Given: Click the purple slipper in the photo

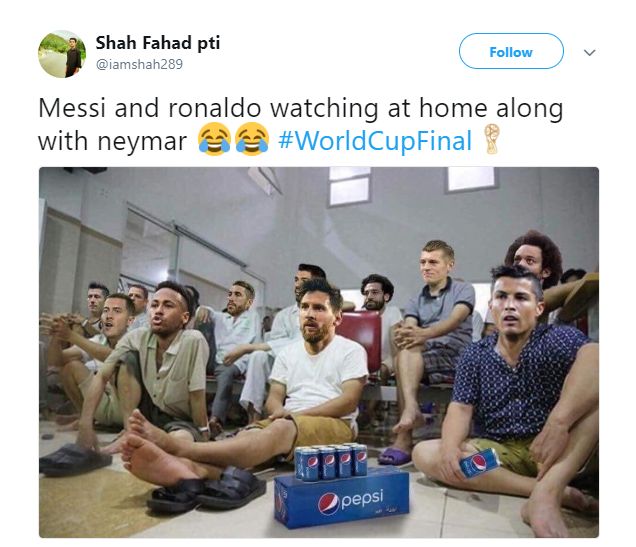Looking at the screenshot, I should coord(395,456).
